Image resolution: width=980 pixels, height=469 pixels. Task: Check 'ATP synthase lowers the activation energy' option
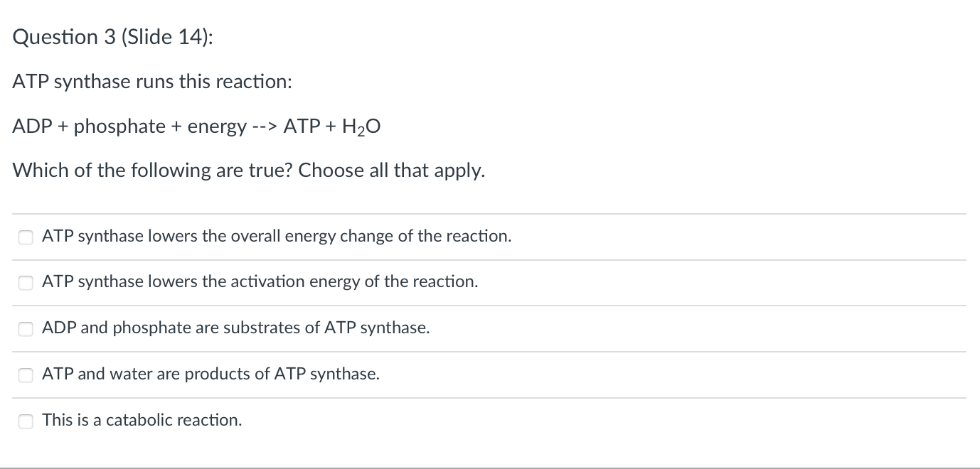coord(26,282)
